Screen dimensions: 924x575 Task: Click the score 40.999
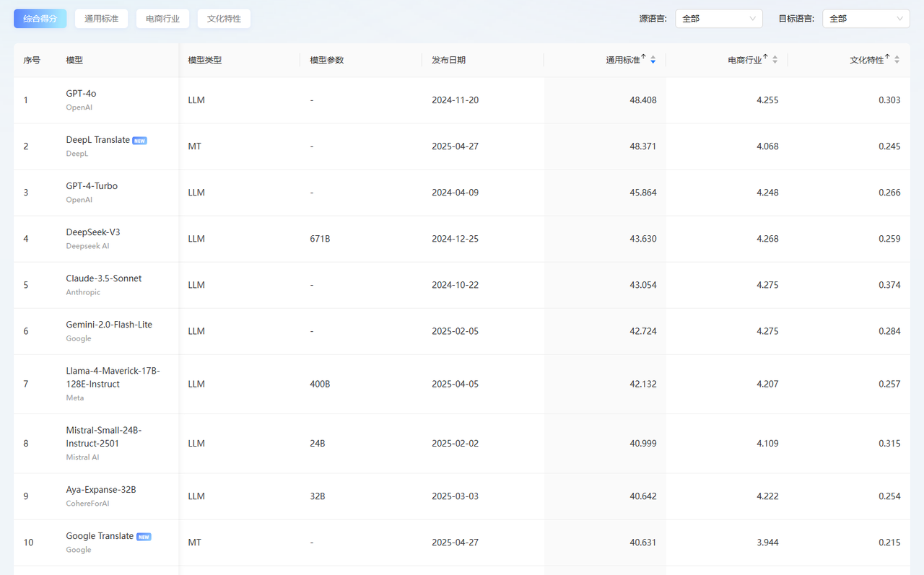tap(643, 444)
